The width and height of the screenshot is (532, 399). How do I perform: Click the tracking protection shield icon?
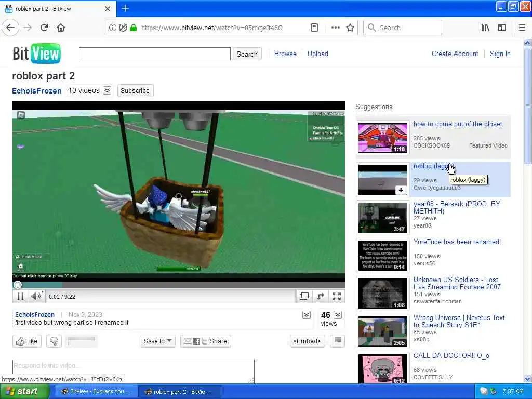[x=123, y=28]
